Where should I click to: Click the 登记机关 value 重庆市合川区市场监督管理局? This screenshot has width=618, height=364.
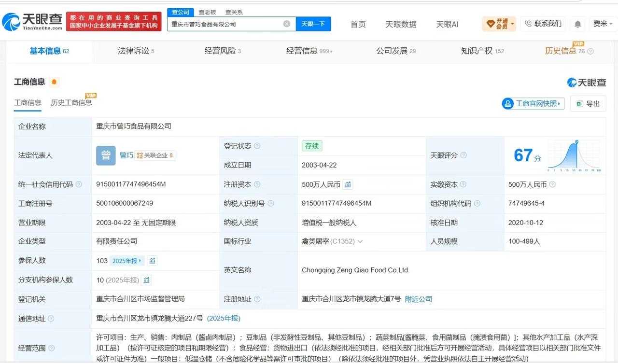click(140, 299)
